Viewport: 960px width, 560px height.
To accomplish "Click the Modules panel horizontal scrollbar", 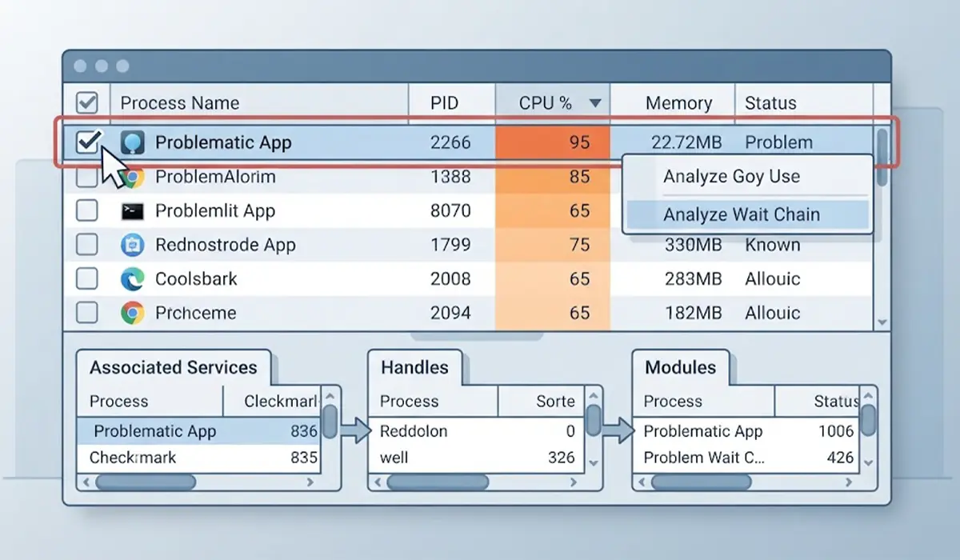I will click(x=702, y=482).
